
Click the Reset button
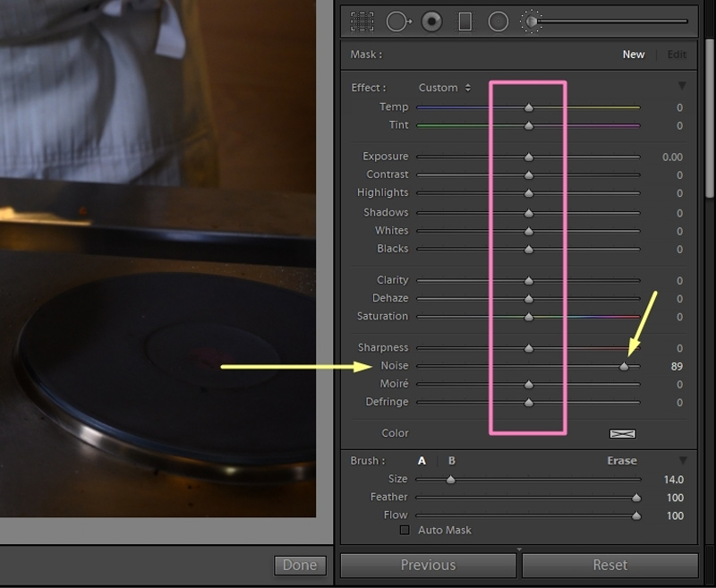(609, 565)
